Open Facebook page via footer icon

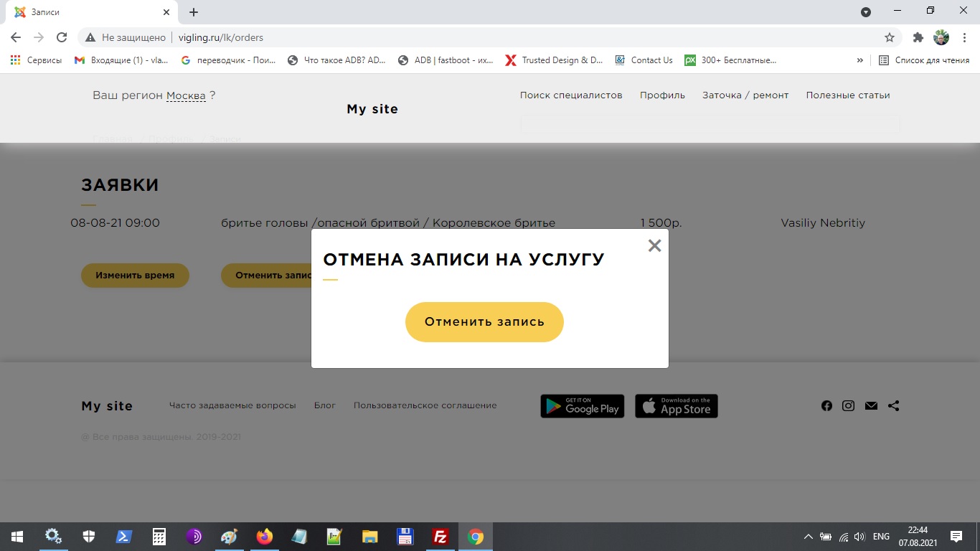(826, 405)
